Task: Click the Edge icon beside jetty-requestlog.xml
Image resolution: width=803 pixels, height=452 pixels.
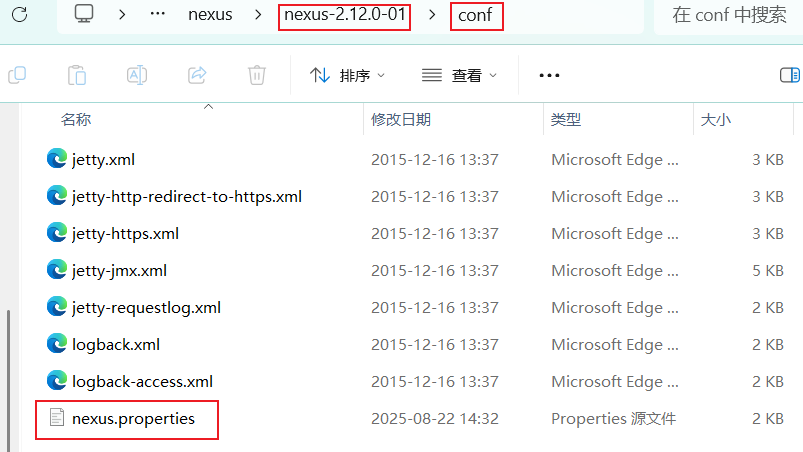Action: pos(57,307)
